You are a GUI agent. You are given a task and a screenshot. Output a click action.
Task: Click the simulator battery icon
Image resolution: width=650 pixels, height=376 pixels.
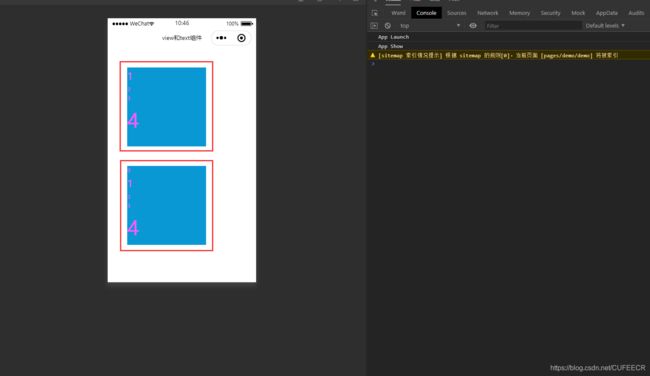247,24
